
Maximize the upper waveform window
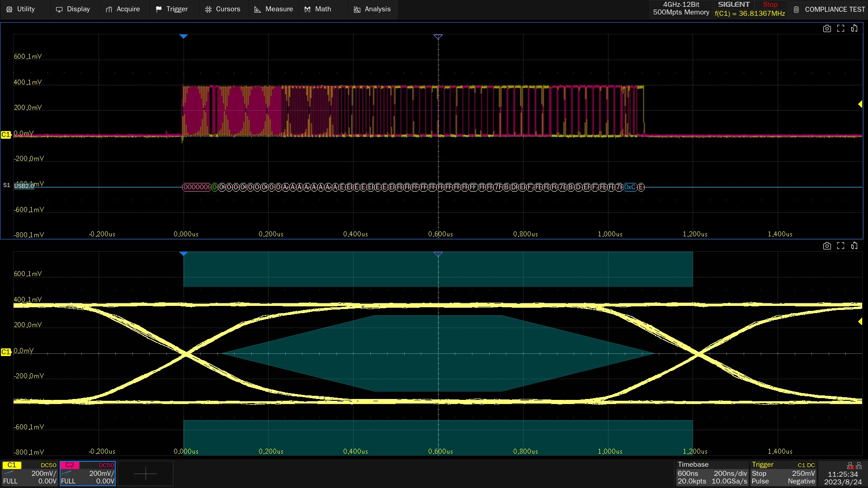point(840,28)
